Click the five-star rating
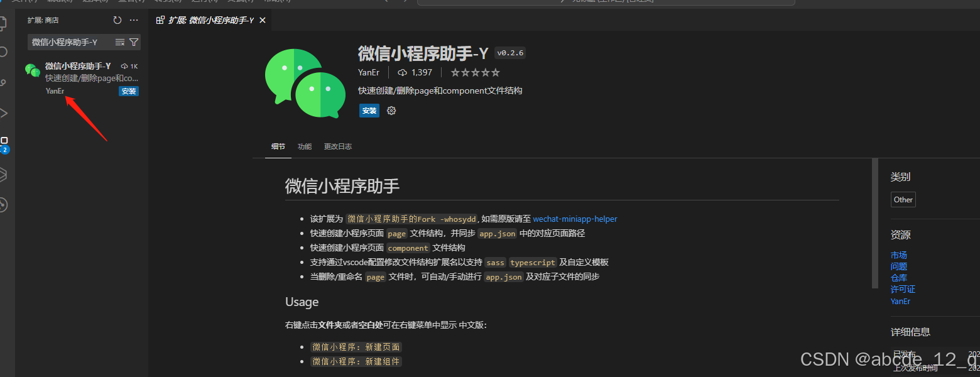The width and height of the screenshot is (980, 377). 476,72
